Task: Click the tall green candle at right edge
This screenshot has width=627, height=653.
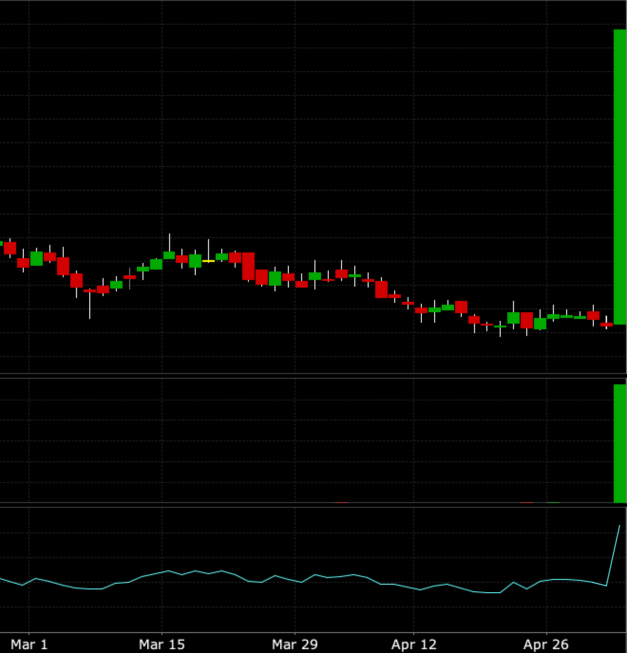Action: [620, 177]
